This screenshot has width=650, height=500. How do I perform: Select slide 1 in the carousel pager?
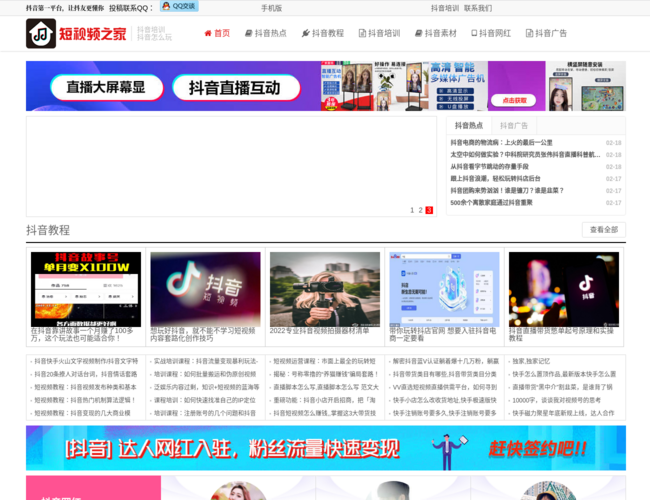click(x=412, y=210)
